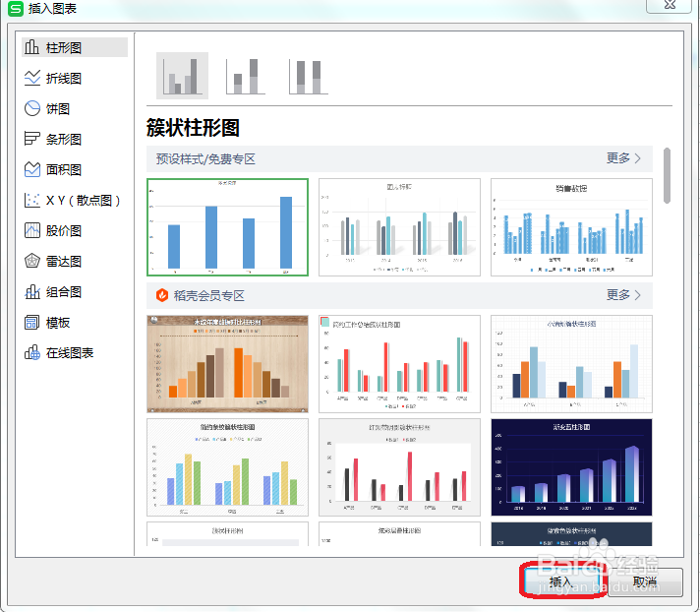This screenshot has height=612, width=700.
Task: Click the 稻壳会员专区 section label
Action: tap(209, 295)
